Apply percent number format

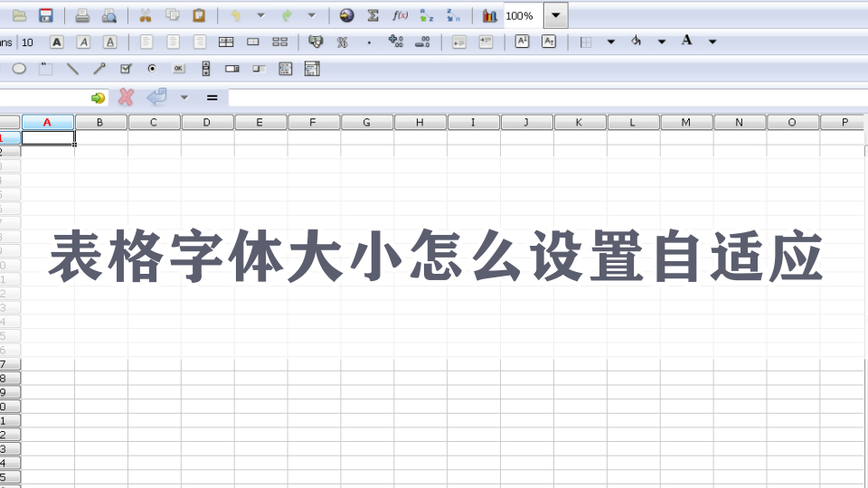tap(342, 42)
